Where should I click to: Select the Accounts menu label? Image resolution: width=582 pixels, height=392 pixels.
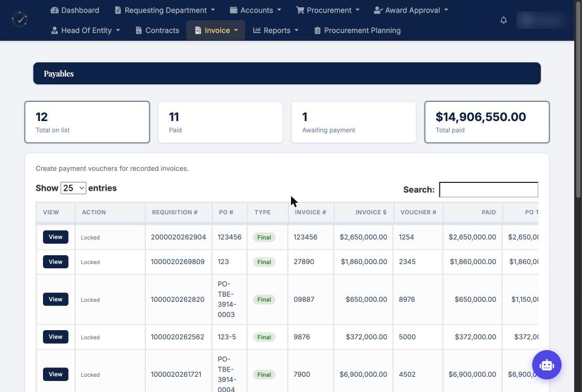point(256,10)
